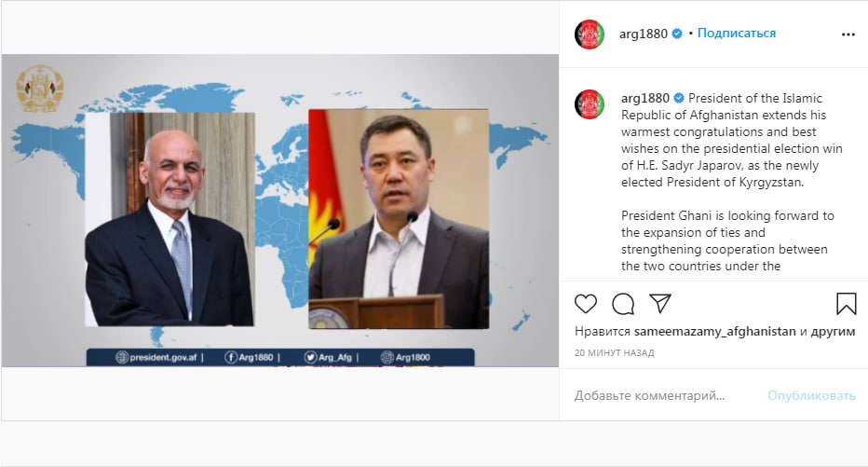Open comments with the speech bubble icon
Viewport: 868px width, 467px height.
[x=623, y=304]
